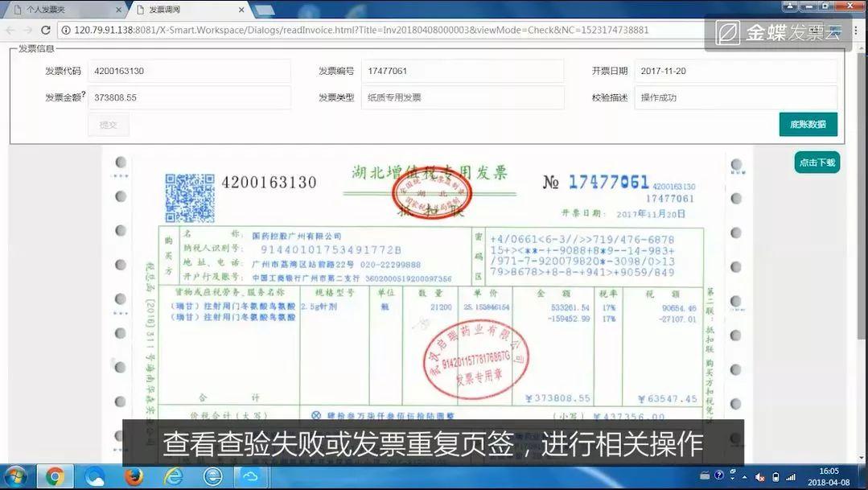Click the phone-shaped device tray icon

click(x=775, y=476)
